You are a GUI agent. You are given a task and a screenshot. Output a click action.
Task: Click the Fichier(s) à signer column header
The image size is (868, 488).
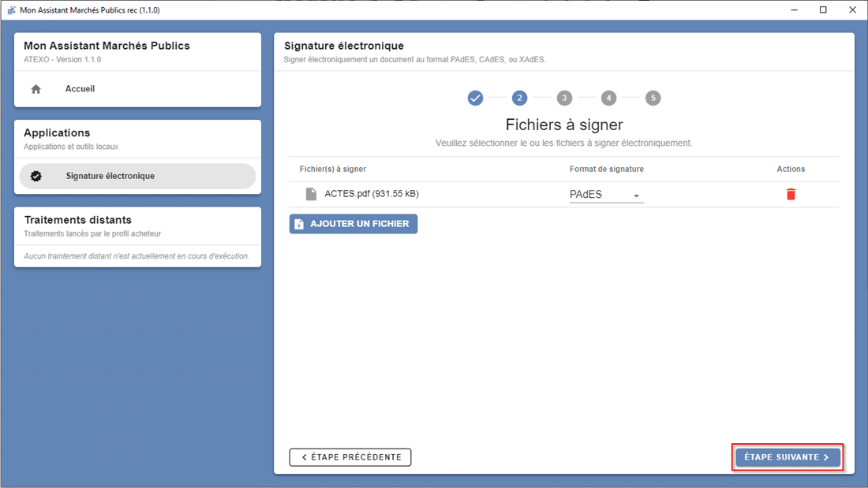coord(333,169)
